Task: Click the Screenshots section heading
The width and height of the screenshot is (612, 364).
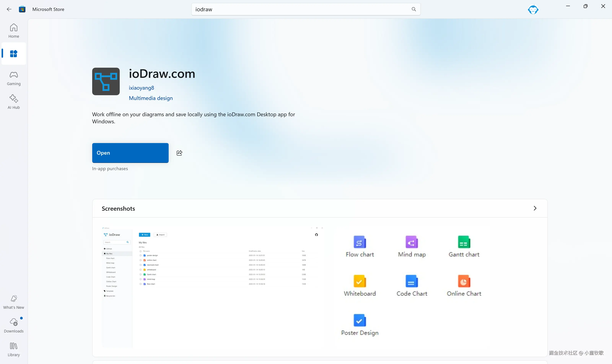Action: tap(118, 209)
